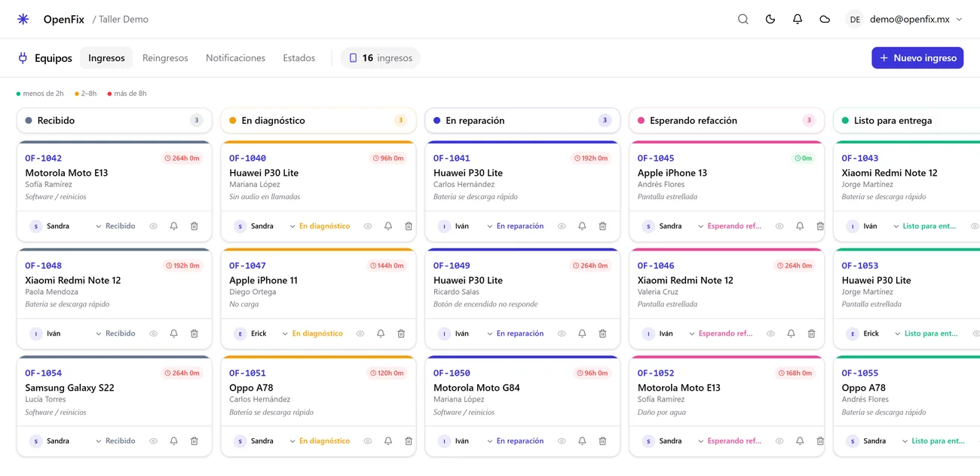Image resolution: width=980 pixels, height=476 pixels.
Task: Click the OpenFix asterisk logo
Action: pos(23,19)
